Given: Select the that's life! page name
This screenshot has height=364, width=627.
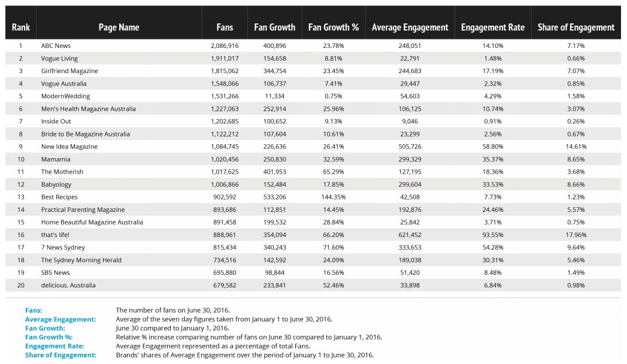Looking at the screenshot, I should [56, 235].
